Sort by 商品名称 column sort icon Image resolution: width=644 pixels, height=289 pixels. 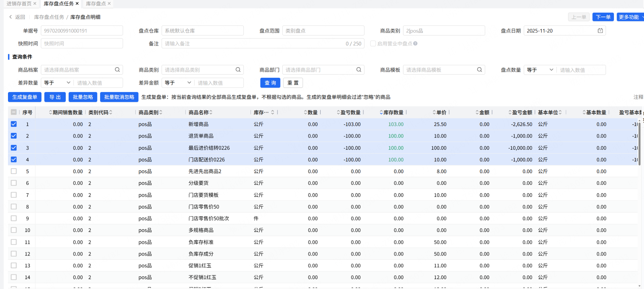tap(211, 112)
